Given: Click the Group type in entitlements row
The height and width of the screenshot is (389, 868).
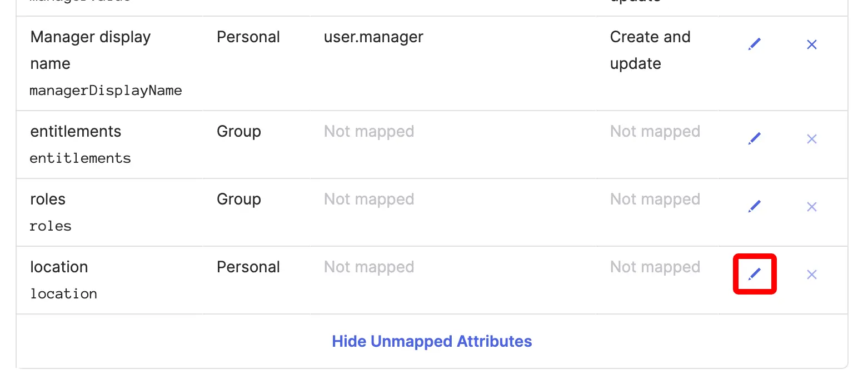Looking at the screenshot, I should (x=239, y=132).
